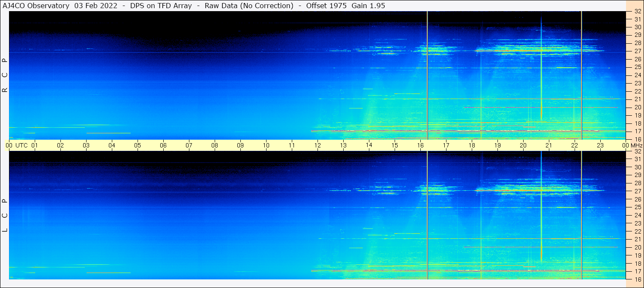The image size is (644, 288).
Task: Click the 17 MHz tick on LCP panel scale
Action: click(638, 271)
